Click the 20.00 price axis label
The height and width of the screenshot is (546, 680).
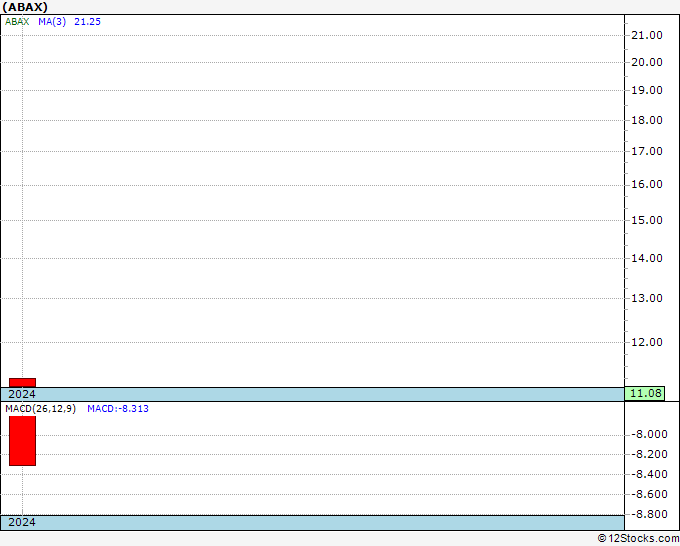(647, 62)
